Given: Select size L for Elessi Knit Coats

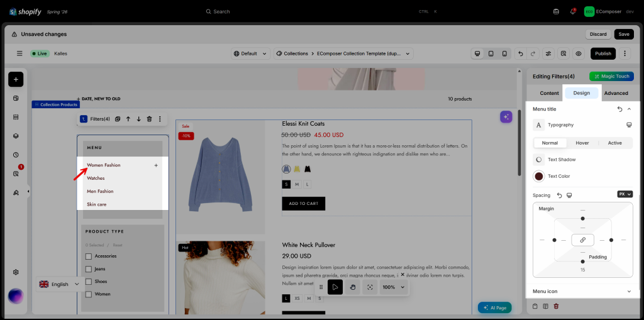Looking at the screenshot, I should coord(307,184).
